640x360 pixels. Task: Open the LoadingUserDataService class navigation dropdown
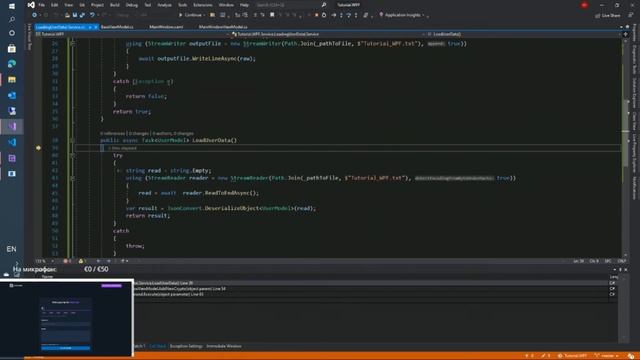click(329, 34)
